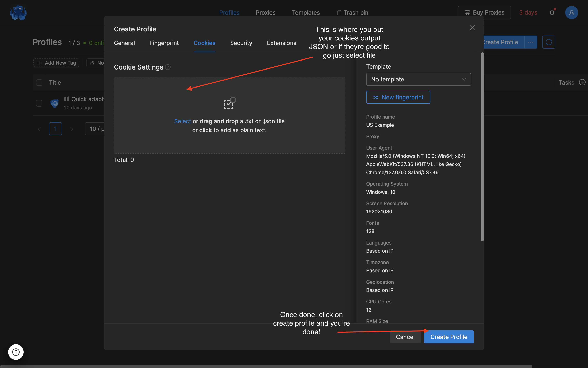Click the 1920×1080 screen resolution value

click(379, 212)
